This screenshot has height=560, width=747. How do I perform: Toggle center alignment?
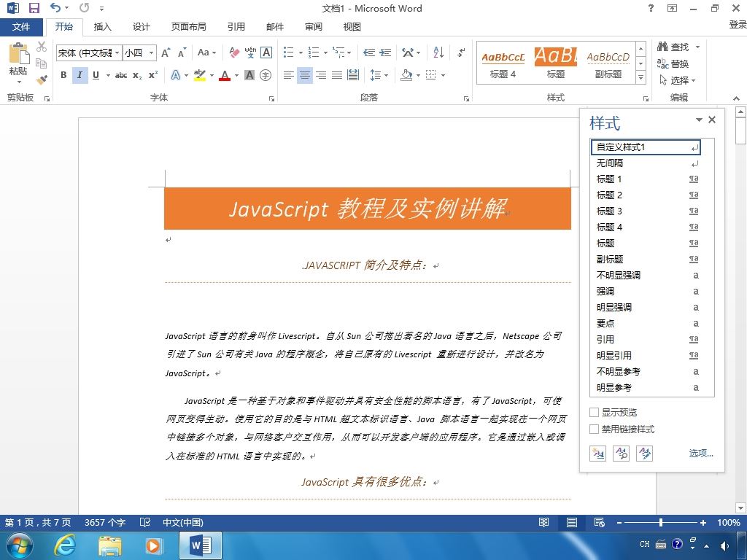coord(305,75)
